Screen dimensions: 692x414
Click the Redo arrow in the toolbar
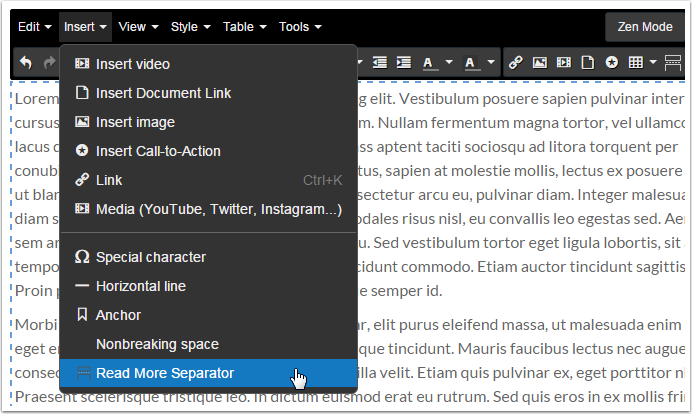click(49, 62)
